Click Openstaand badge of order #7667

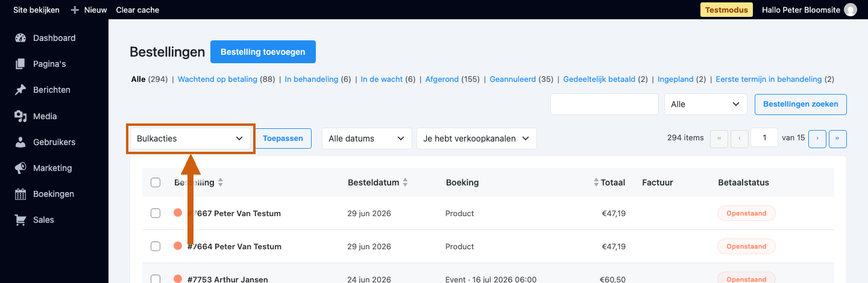tap(746, 213)
